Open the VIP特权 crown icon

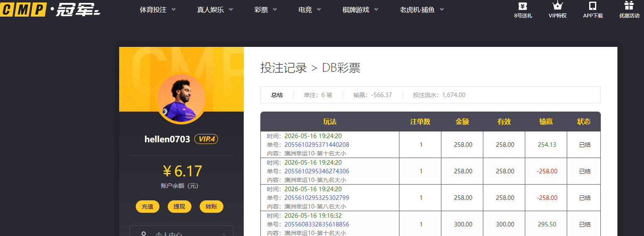pyautogui.click(x=557, y=6)
